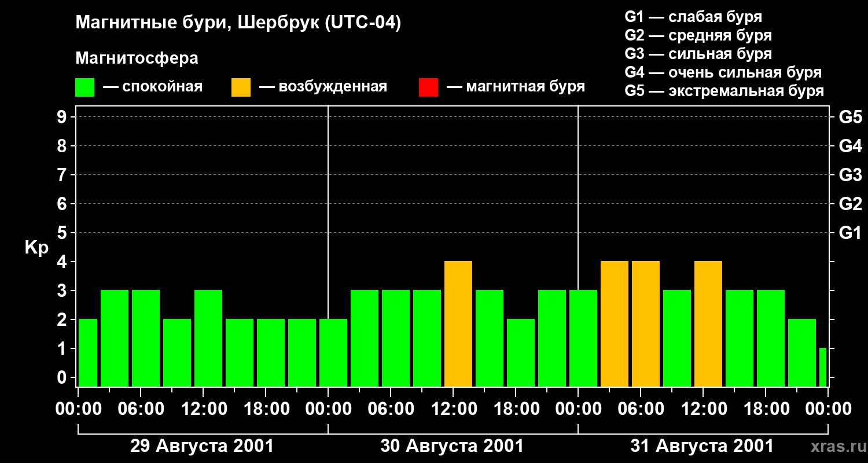Click the first green bar on 29 August
Screen dimensions: 868x463
(88, 353)
